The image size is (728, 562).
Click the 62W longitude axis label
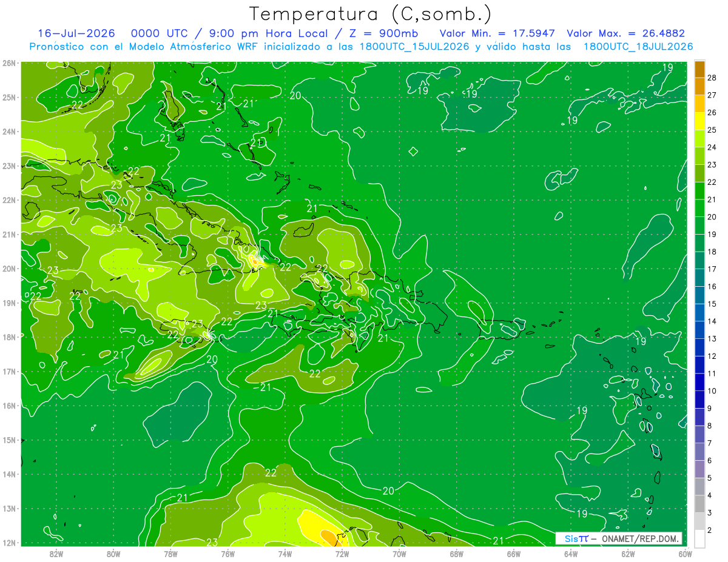coord(628,553)
